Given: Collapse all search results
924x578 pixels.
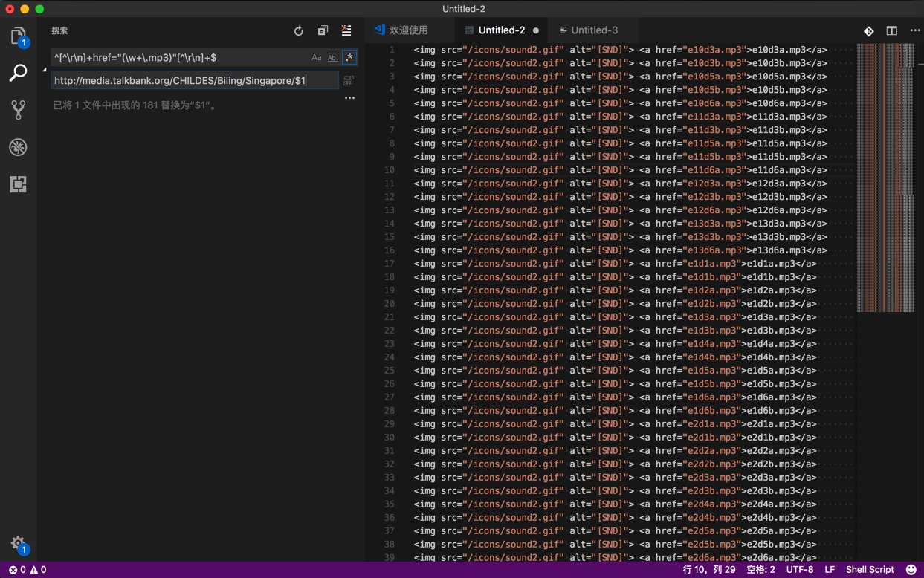Looking at the screenshot, I should click(323, 31).
